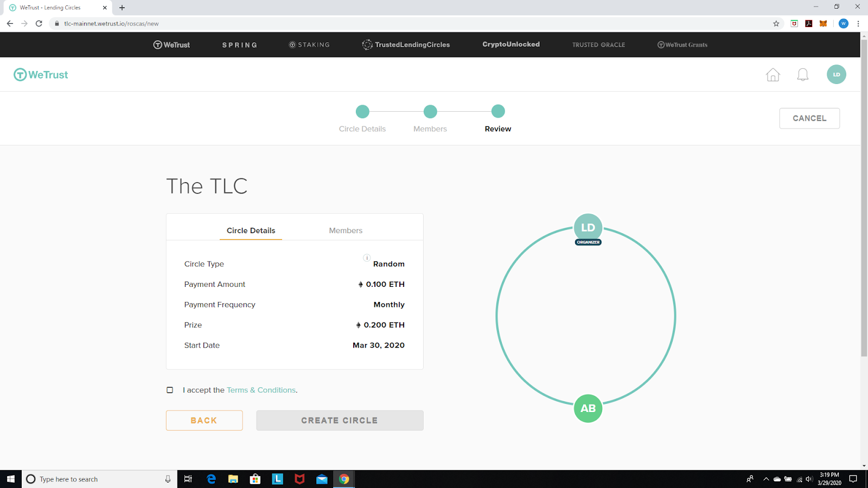Open WeTrust Grants nav item

pyautogui.click(x=682, y=45)
